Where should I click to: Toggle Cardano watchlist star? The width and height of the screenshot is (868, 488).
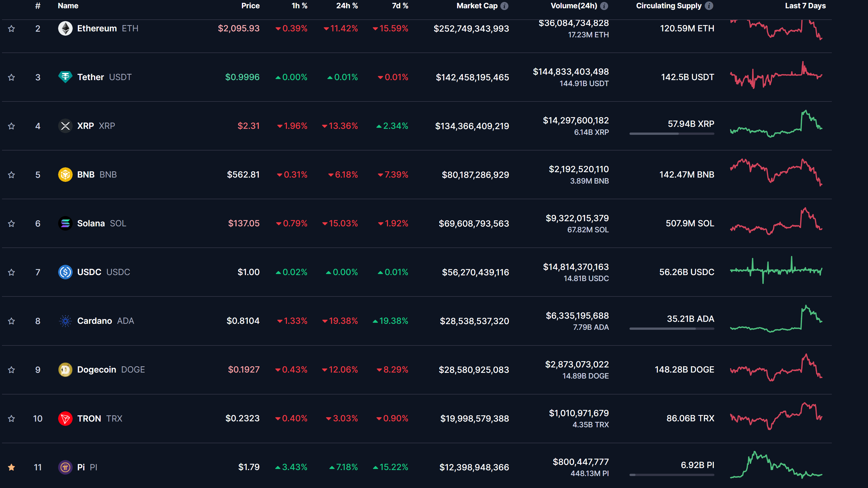11,321
